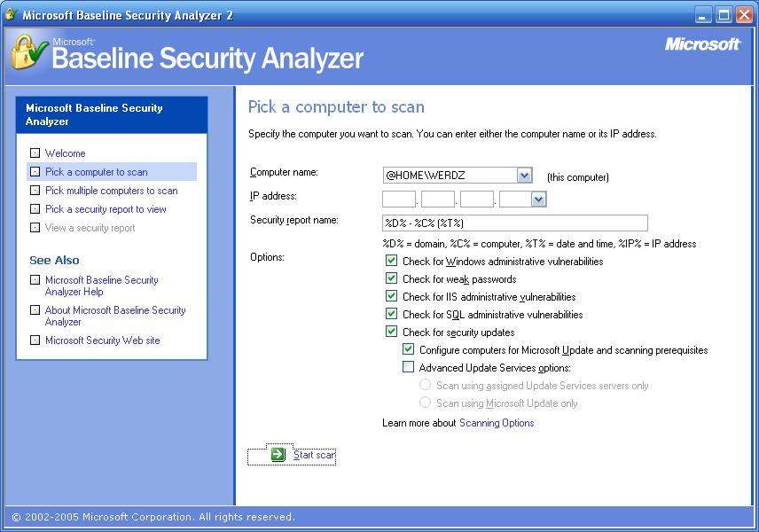Uncheck Check for IIS administrative vulnerabilities
The image size is (759, 532).
tap(391, 296)
